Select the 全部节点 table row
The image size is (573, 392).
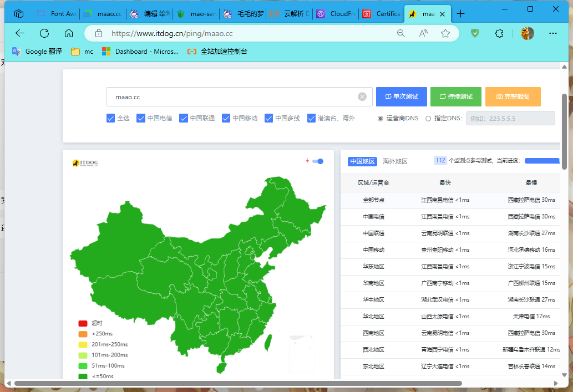pyautogui.click(x=450, y=200)
